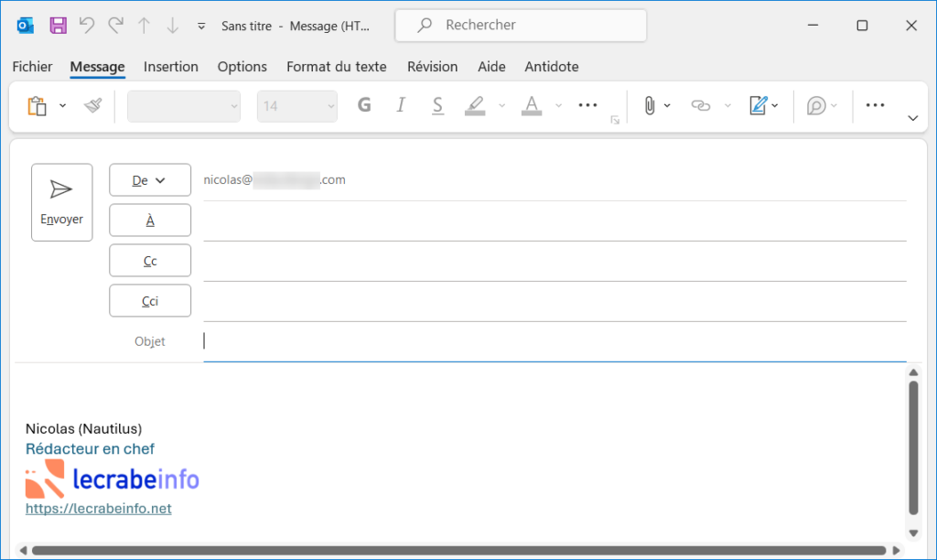Viewport: 937px width, 560px height.
Task: Apply italic formatting
Action: click(x=401, y=105)
